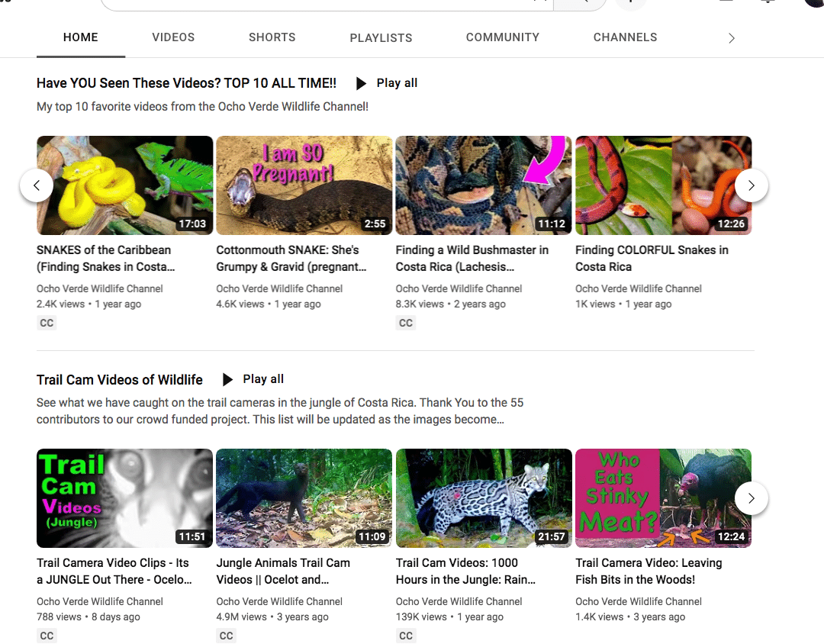This screenshot has width=824, height=644.
Task: Go to the PLAYLISTS tab
Action: (x=381, y=37)
